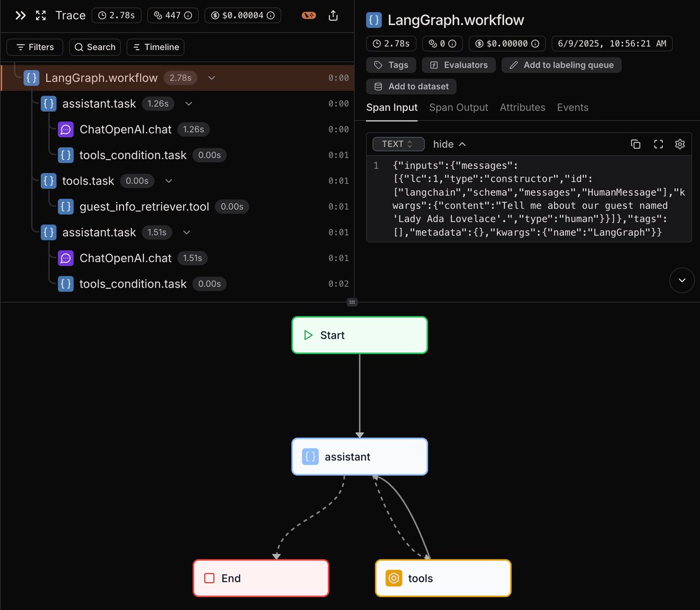700x610 pixels.
Task: Switch to Events tab
Action: (x=573, y=107)
